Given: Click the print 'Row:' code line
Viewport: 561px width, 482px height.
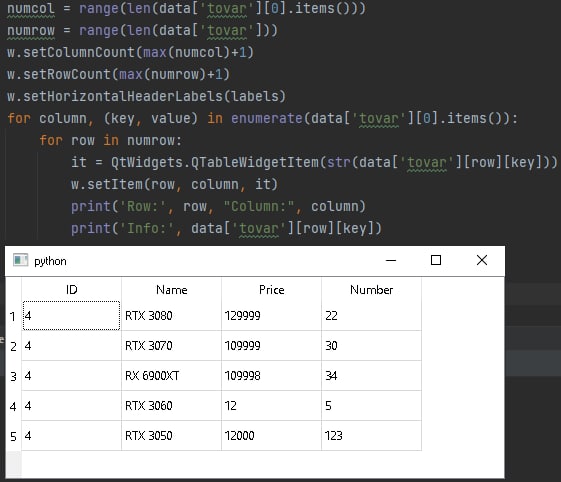Looking at the screenshot, I should click(218, 206).
